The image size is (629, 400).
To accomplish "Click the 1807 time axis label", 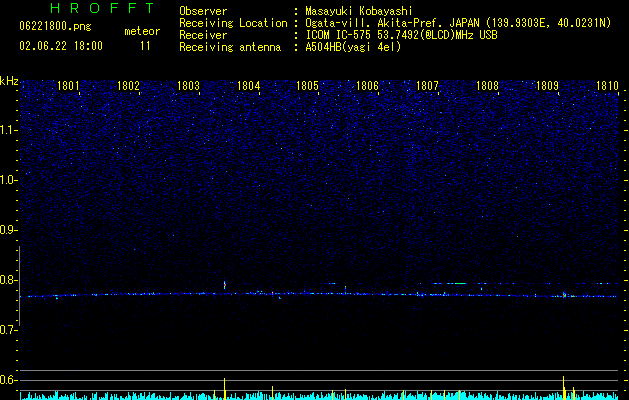I will click(427, 86).
